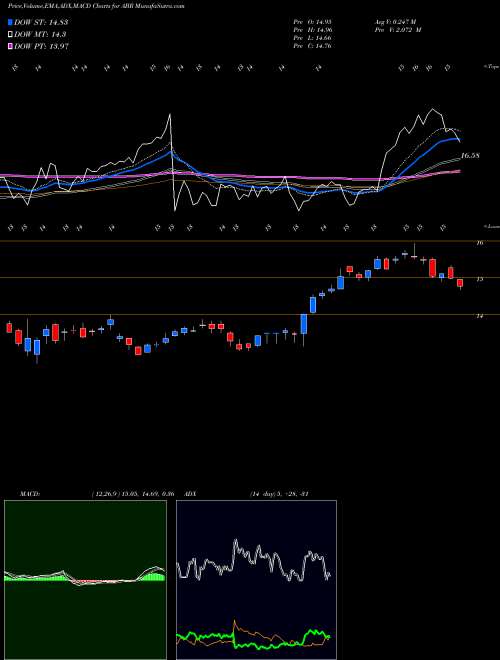Click the magenta DOW PT legend swatch
This screenshot has height=660, width=500.
(11, 46)
